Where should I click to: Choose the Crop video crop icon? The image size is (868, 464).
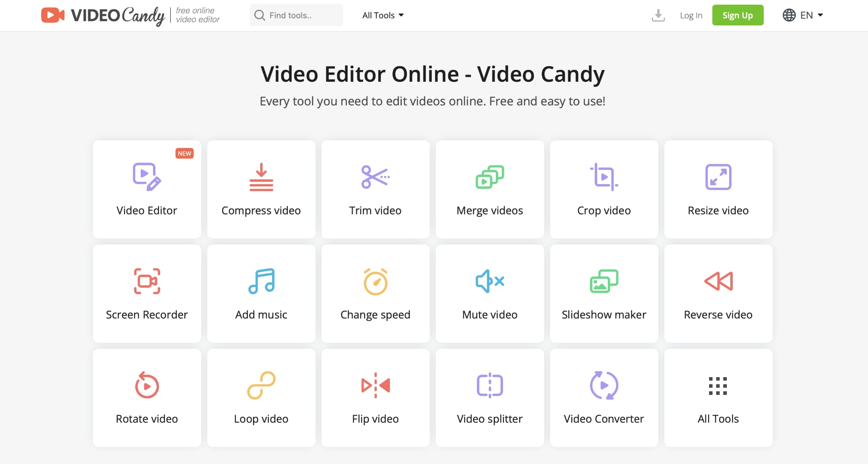[x=604, y=177]
